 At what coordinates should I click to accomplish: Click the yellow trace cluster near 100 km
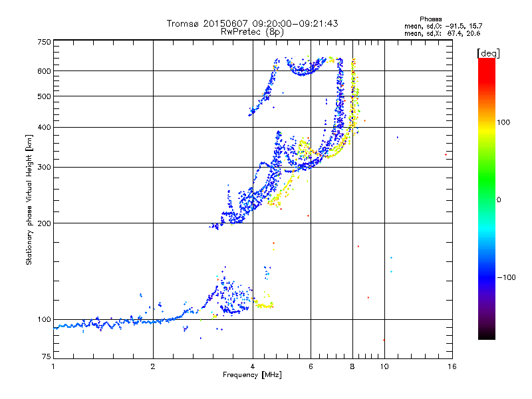(x=264, y=305)
